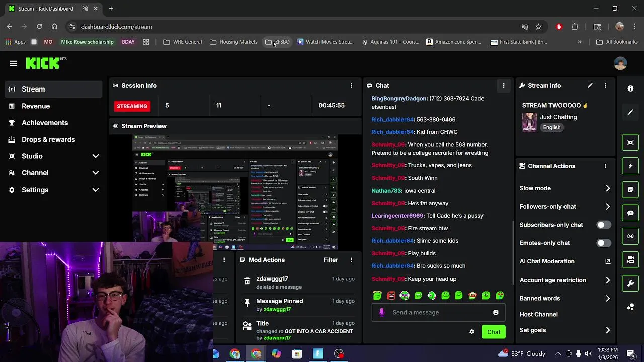Open Revenue in left navigation
The image size is (644, 362).
[53, 106]
